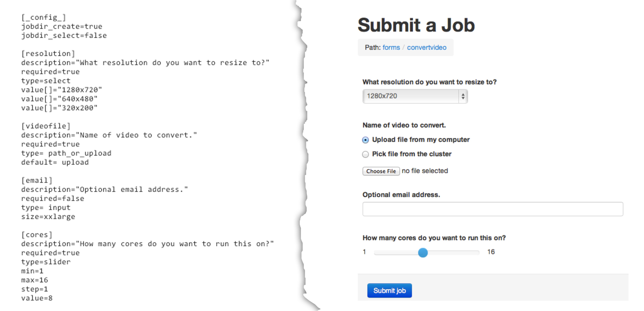Open the forms path link
644x311 pixels.
tap(391, 47)
